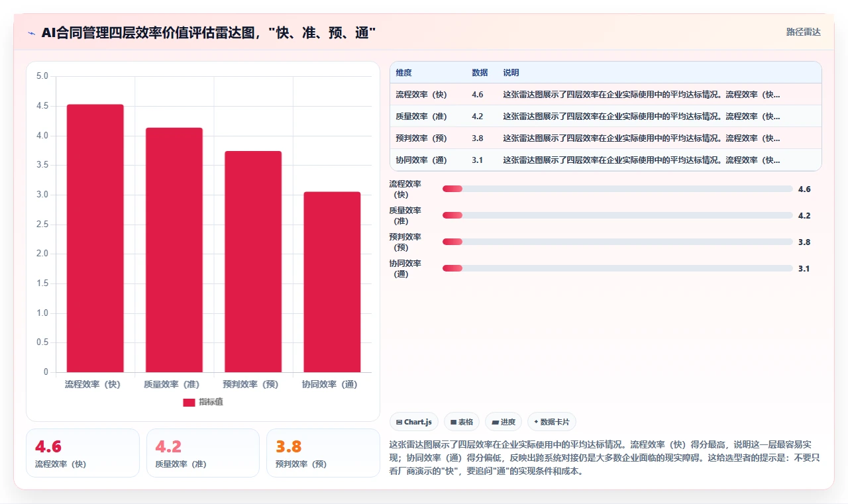Click the 预判效率（预） progress bar
The height and width of the screenshot is (504, 848).
pos(617,242)
